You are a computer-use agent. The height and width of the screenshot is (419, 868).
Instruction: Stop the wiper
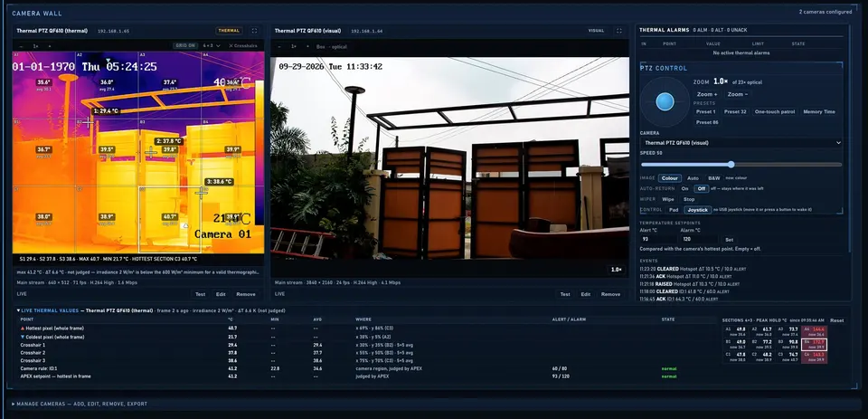689,199
